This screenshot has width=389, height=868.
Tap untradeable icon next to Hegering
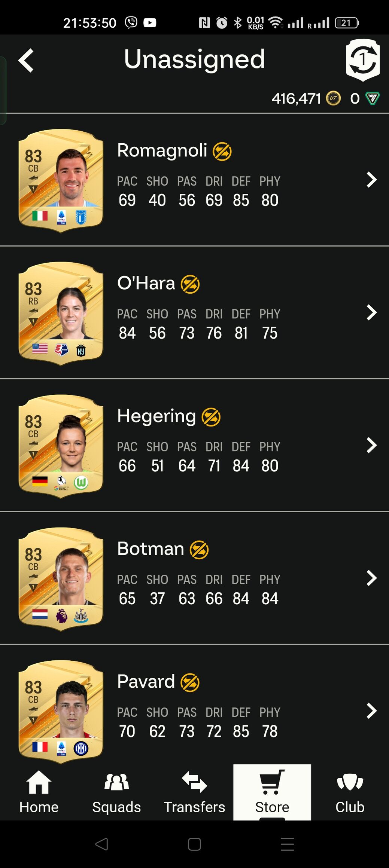pos(211,417)
